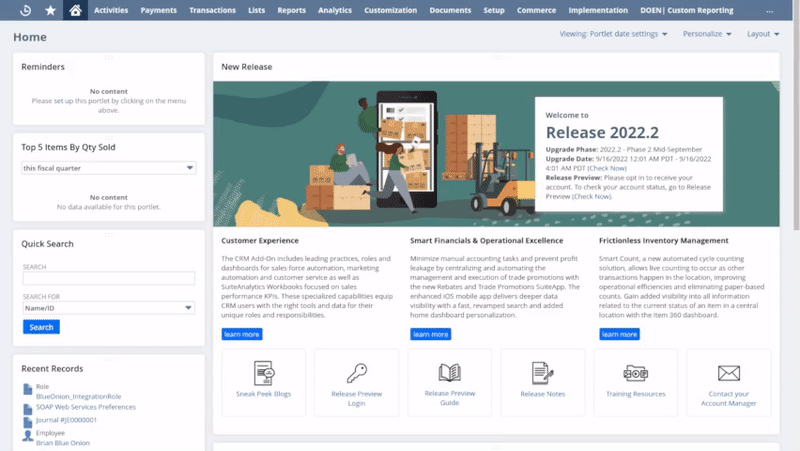Click the Contact Account Manager envelope icon
Viewport: 800px width, 451px height.
[x=729, y=373]
